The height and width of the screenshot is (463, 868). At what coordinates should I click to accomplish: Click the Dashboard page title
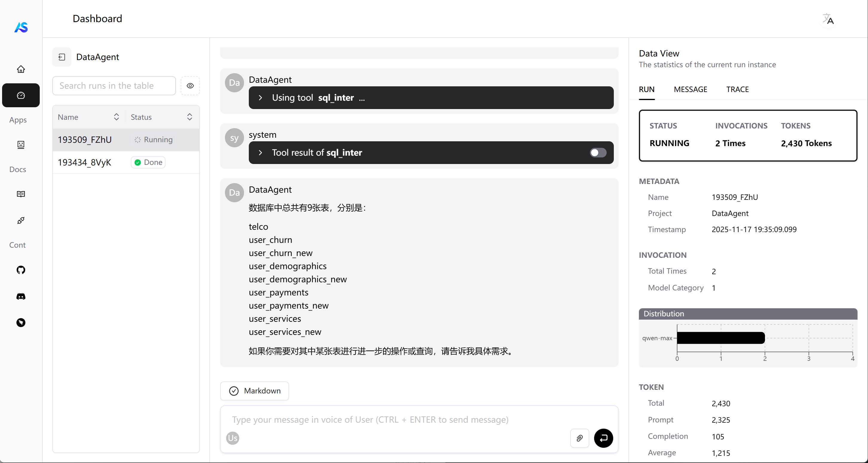(97, 19)
